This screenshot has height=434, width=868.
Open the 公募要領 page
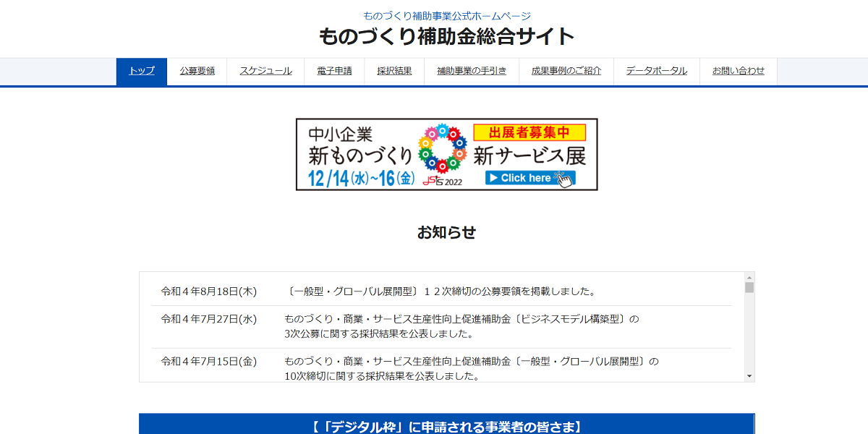tap(197, 71)
